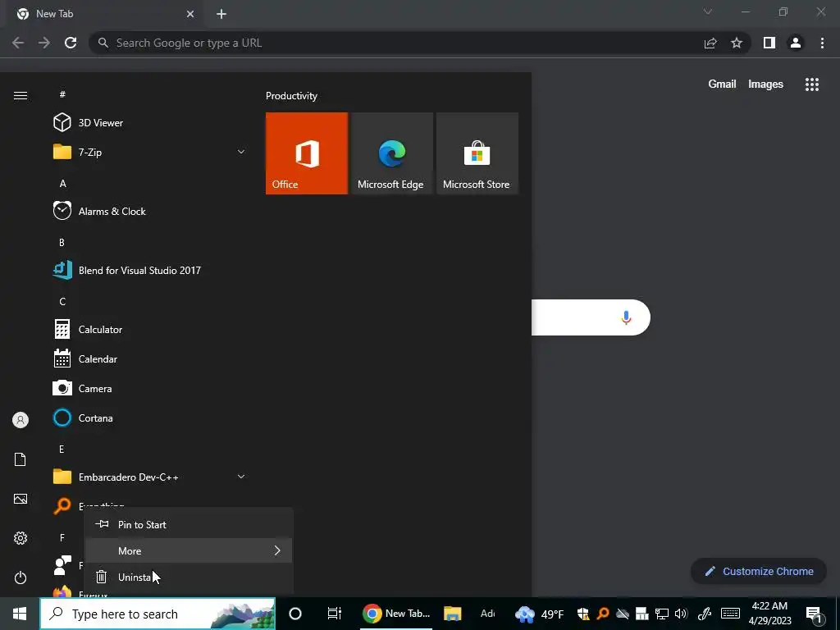Open Chrome's three-dot menu
Viewport: 840px width, 630px height.
pyautogui.click(x=822, y=43)
